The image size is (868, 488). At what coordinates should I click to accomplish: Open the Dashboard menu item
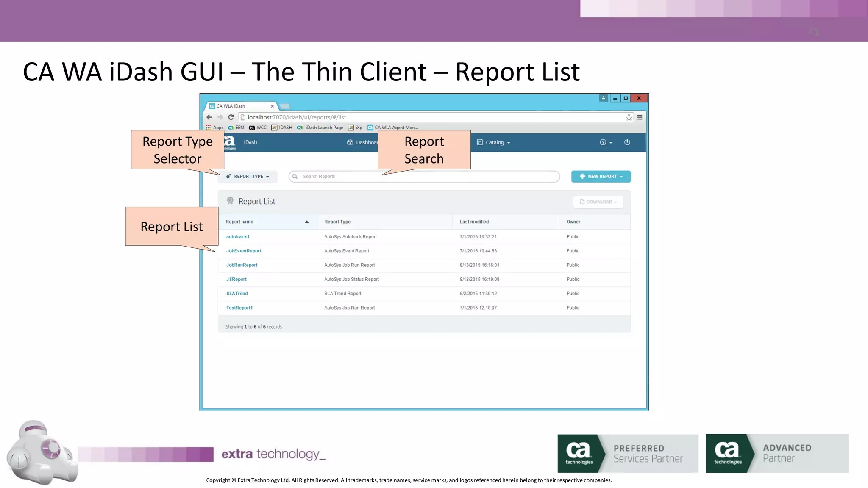coord(362,142)
